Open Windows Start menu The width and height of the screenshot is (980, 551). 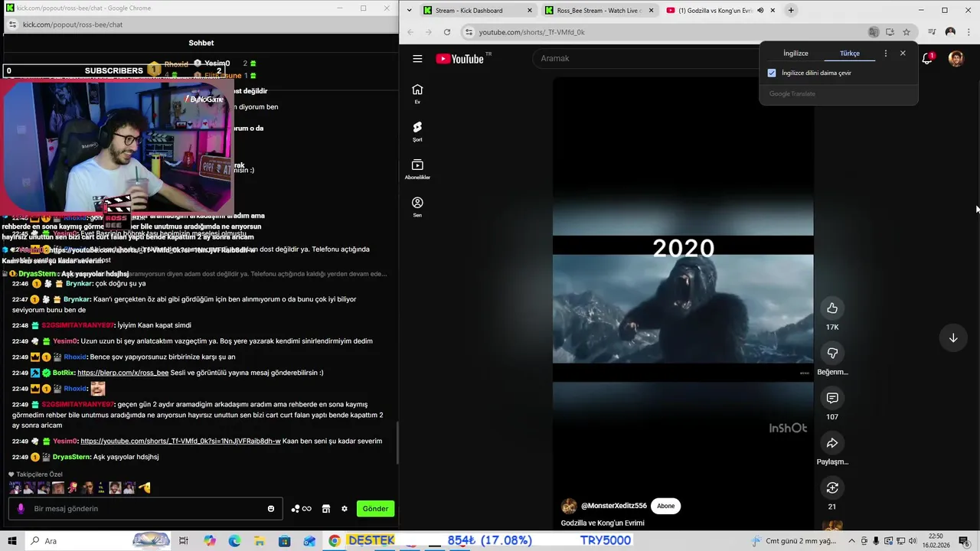(x=11, y=541)
